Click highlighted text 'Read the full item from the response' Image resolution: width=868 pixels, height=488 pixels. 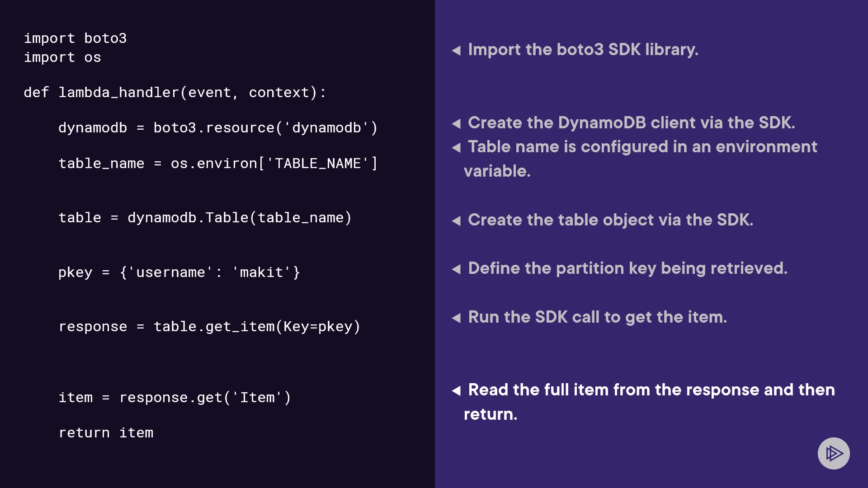tap(651, 390)
